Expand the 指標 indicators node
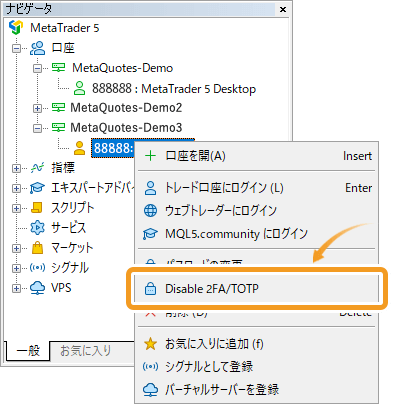Screen dimensions: 393x404 click(16, 168)
